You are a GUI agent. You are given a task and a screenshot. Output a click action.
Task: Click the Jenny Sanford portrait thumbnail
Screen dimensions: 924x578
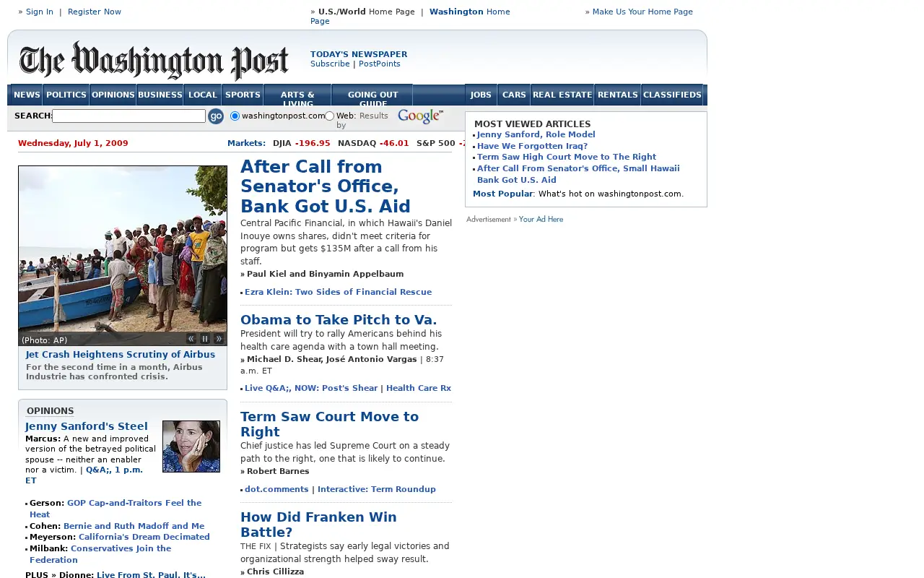191,447
